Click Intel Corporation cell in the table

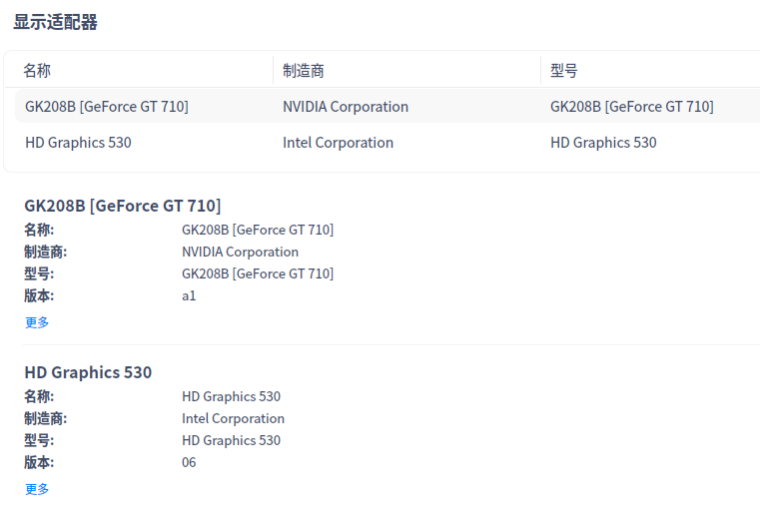point(338,143)
